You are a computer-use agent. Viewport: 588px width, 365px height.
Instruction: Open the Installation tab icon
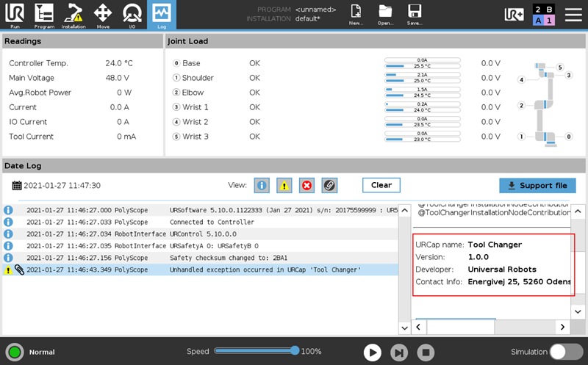pos(73,14)
